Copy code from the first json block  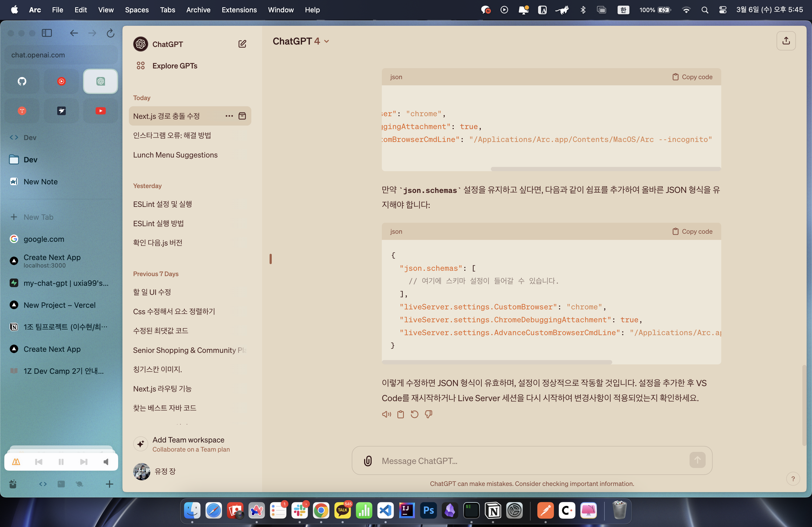pyautogui.click(x=692, y=77)
